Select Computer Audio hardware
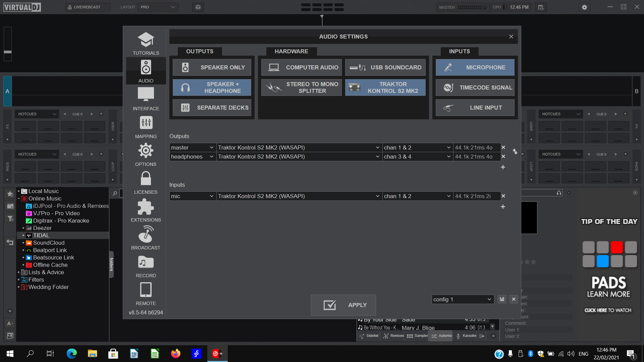644x362 pixels. click(x=301, y=67)
